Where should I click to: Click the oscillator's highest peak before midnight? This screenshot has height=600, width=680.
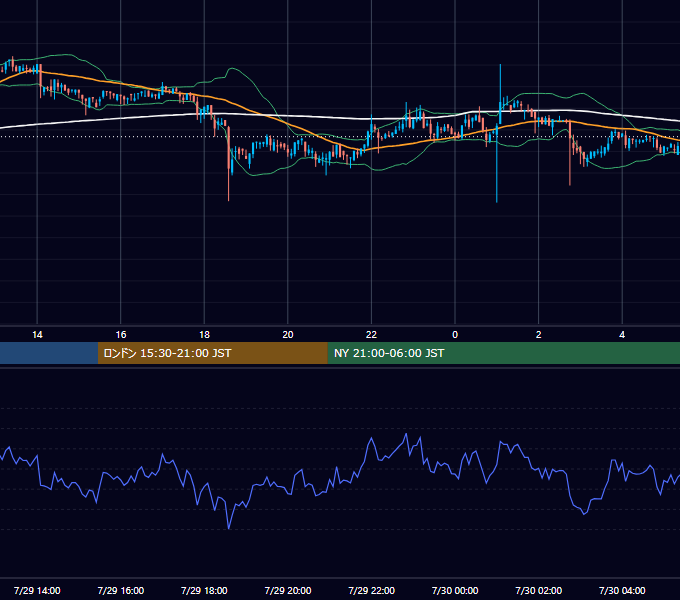406,434
